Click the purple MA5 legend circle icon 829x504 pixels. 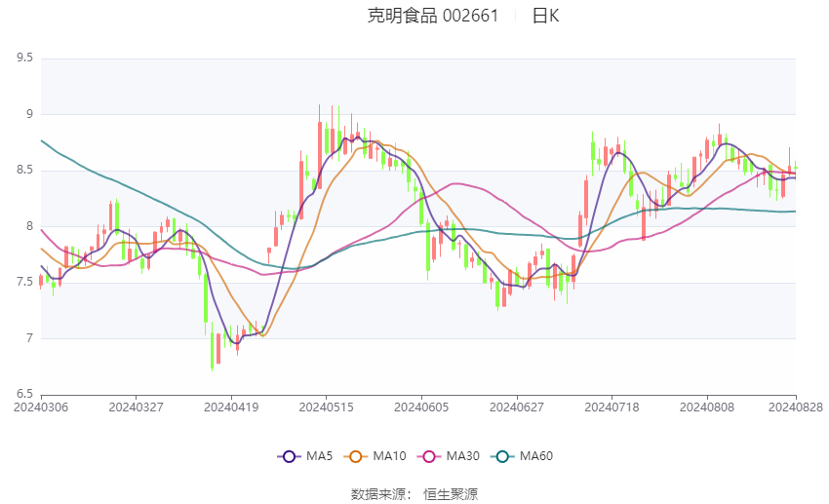click(289, 456)
